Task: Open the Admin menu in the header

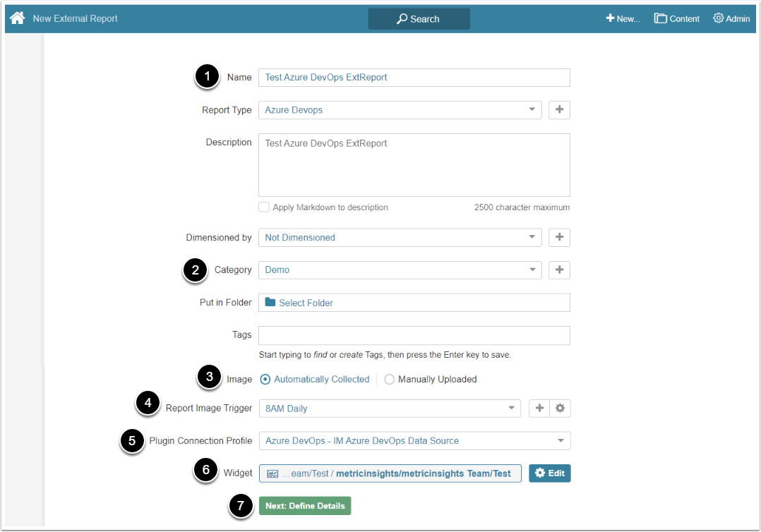Action: (731, 19)
